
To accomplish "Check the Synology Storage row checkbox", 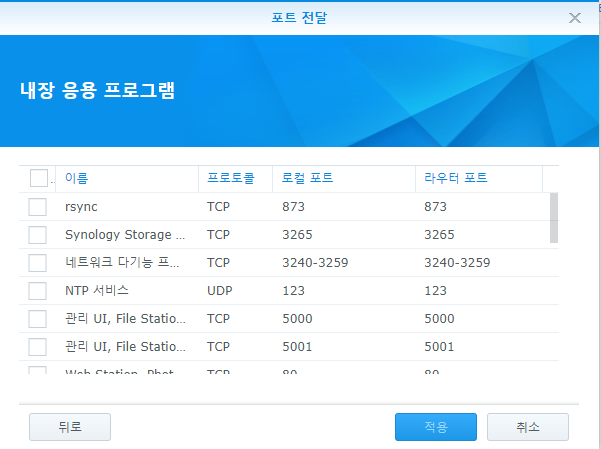I will pyautogui.click(x=38, y=235).
